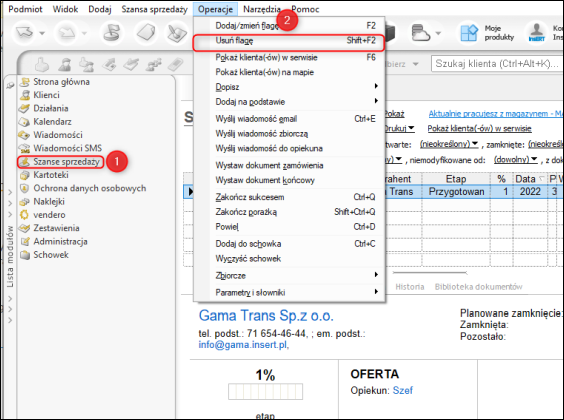Expand Parametry i słowniki submenu

coord(290,292)
